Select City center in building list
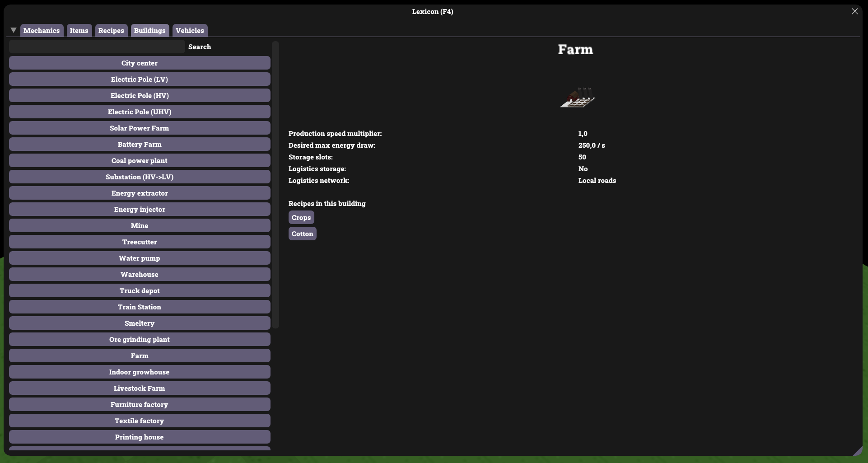 click(140, 63)
